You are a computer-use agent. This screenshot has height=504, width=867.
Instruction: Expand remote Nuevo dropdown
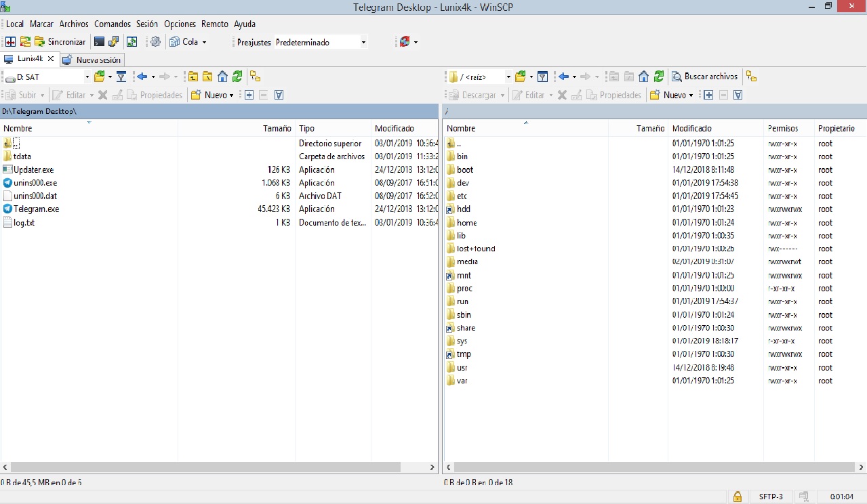point(691,96)
